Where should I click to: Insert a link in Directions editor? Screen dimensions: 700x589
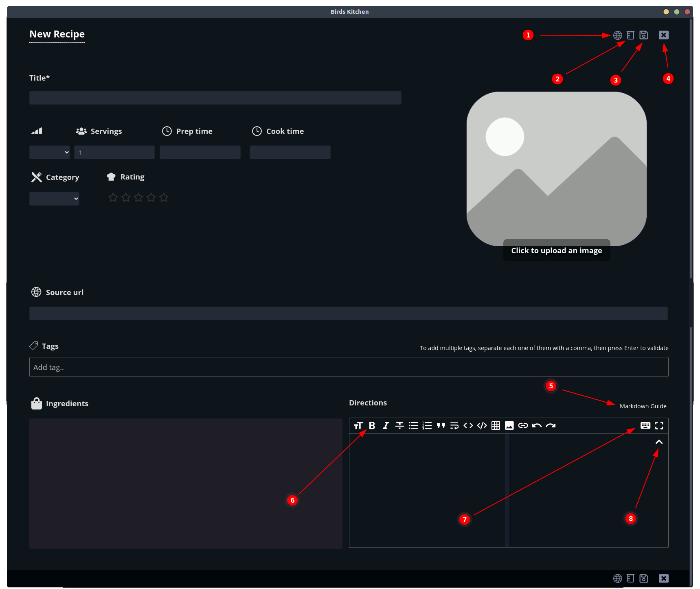coord(523,426)
